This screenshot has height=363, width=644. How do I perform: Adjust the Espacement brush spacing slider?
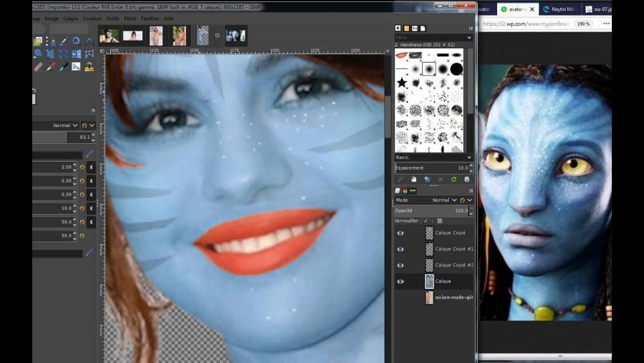pos(433,168)
